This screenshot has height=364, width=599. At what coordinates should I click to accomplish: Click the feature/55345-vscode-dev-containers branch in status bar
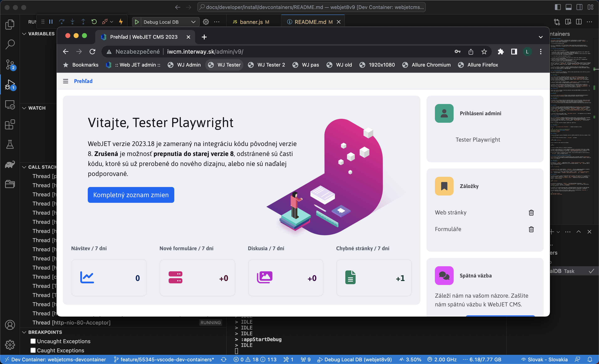click(x=164, y=359)
